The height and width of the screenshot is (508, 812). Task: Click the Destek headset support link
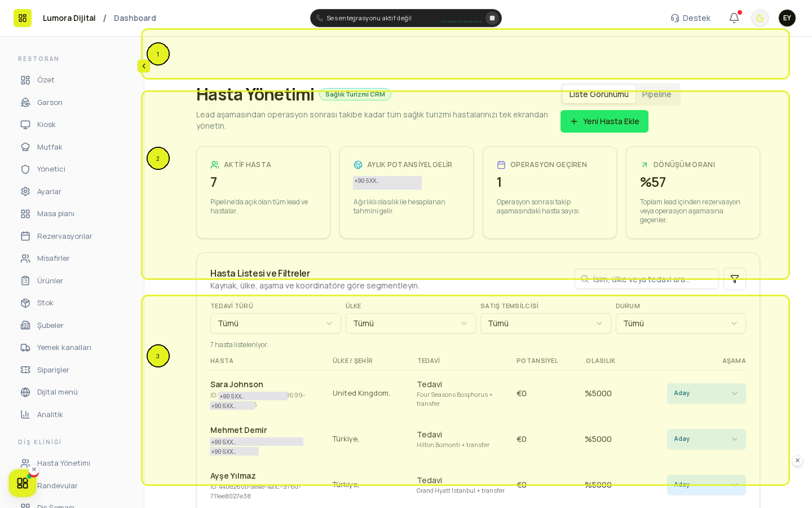pos(690,18)
